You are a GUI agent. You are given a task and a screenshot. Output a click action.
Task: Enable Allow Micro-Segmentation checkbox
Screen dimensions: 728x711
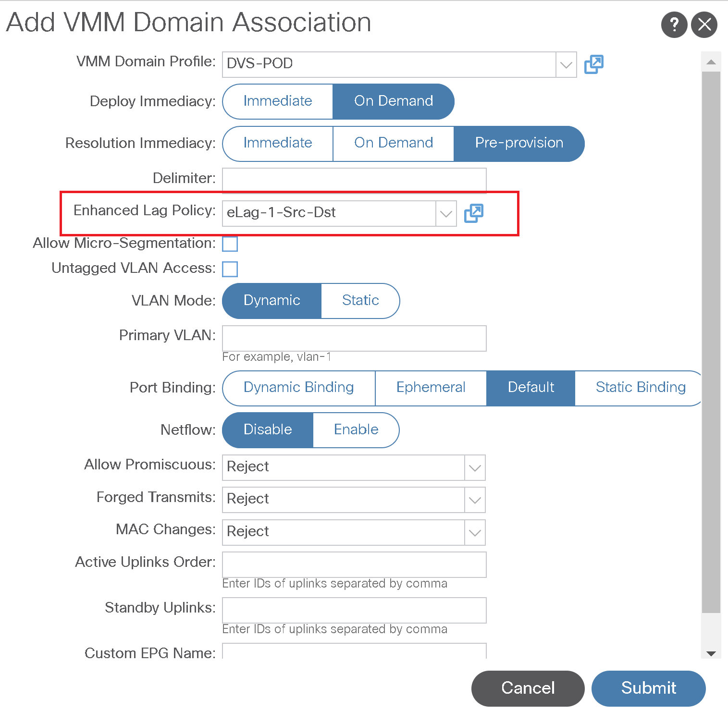(x=230, y=244)
